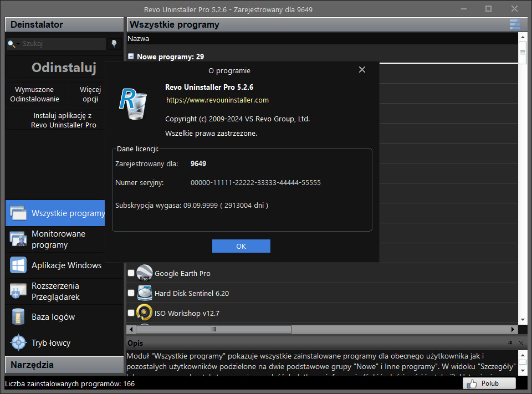
Task: Check the Hard Disk Sentinel 6.20 checkbox
Action: 131,293
